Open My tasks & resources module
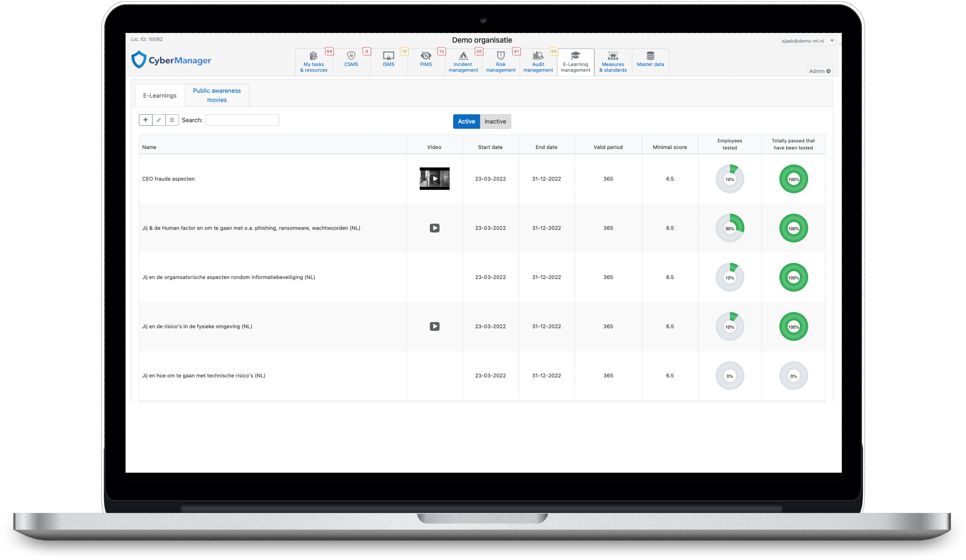 click(313, 62)
